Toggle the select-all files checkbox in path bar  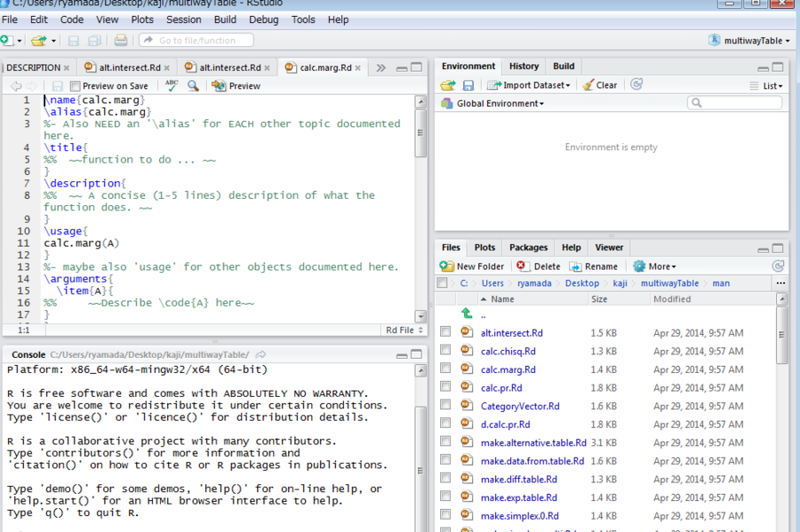click(443, 282)
